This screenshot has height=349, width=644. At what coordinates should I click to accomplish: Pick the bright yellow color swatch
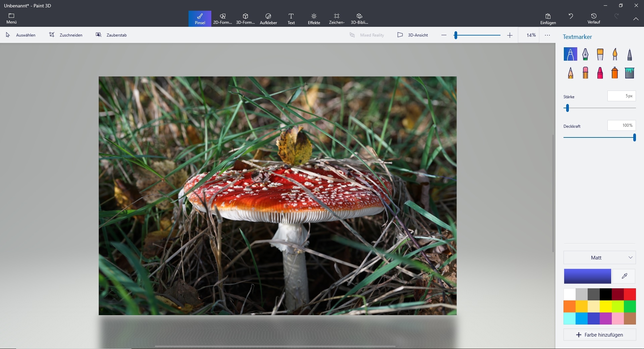point(606,306)
